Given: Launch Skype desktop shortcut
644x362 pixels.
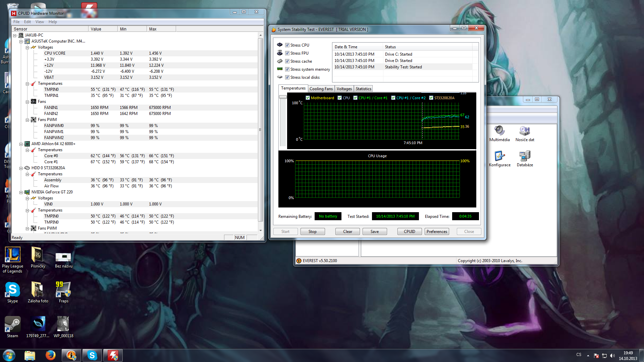Looking at the screenshot, I should coord(12,292).
